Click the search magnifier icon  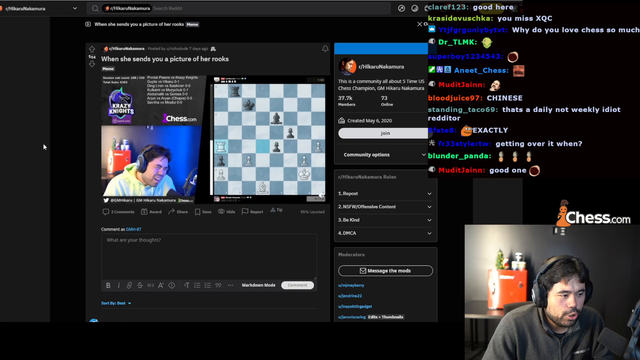coord(95,8)
